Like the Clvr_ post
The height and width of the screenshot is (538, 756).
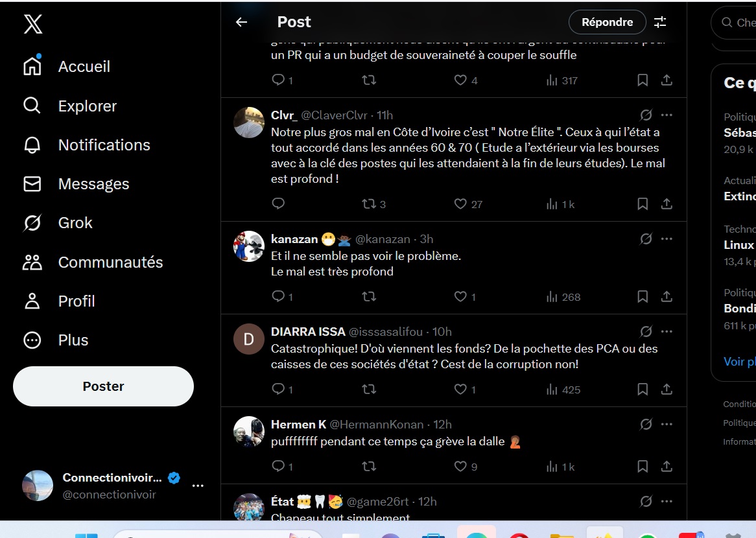click(460, 204)
